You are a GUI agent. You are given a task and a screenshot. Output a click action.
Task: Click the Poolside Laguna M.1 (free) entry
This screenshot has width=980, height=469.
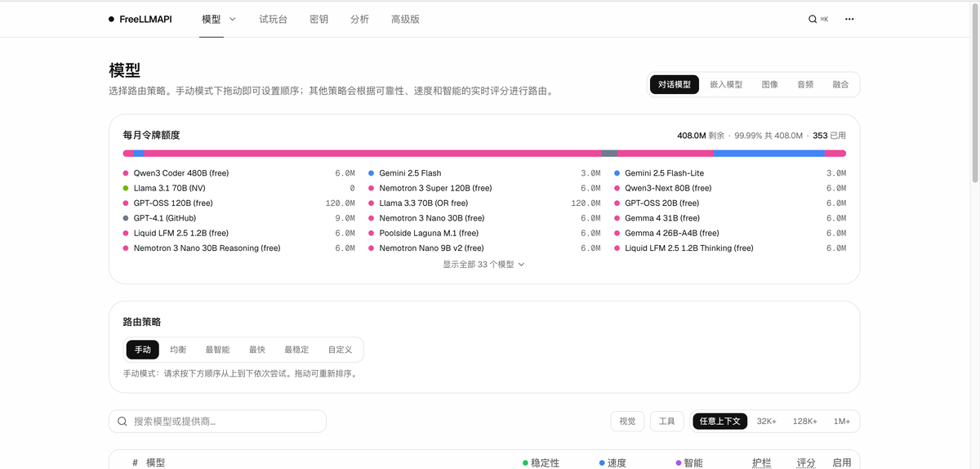[484, 233]
